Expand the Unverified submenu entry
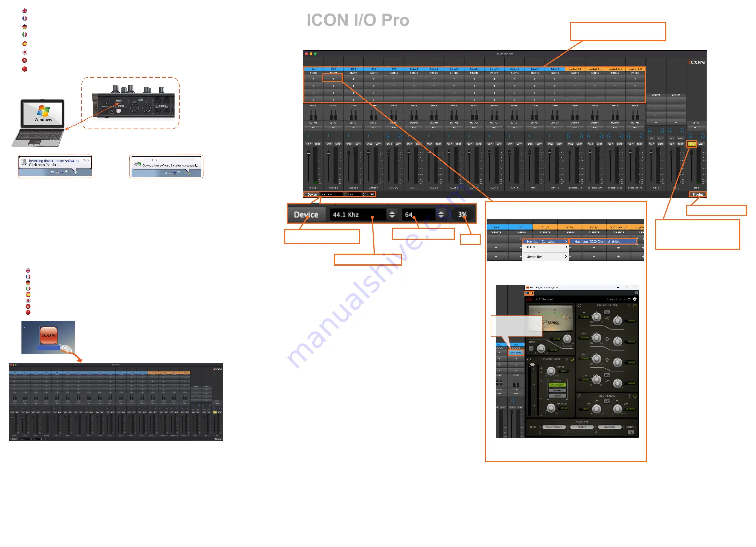The height and width of the screenshot is (547, 756). point(545,257)
